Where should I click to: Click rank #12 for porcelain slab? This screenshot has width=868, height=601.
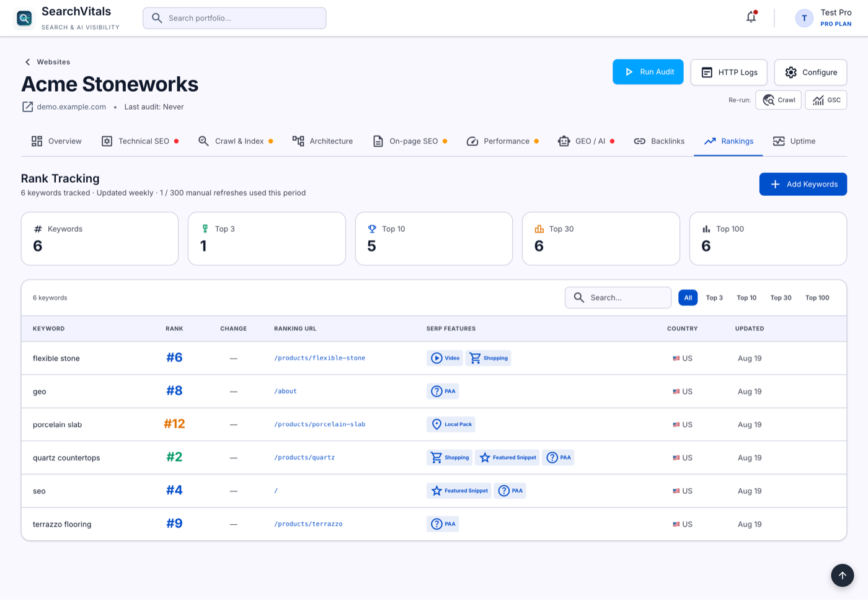(174, 424)
